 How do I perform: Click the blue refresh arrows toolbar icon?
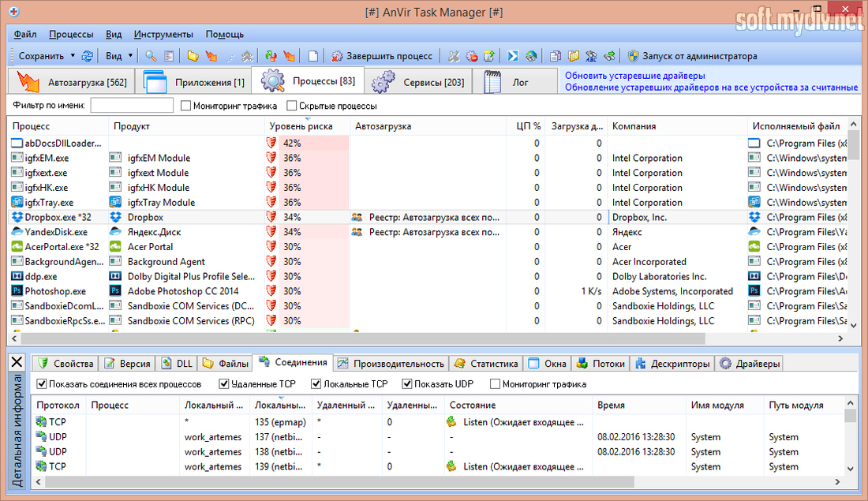(x=87, y=56)
